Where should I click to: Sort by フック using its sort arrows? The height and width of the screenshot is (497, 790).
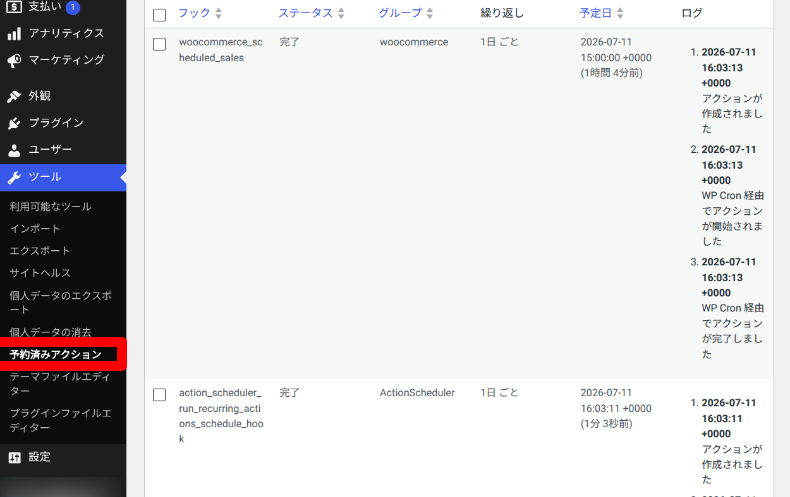218,13
